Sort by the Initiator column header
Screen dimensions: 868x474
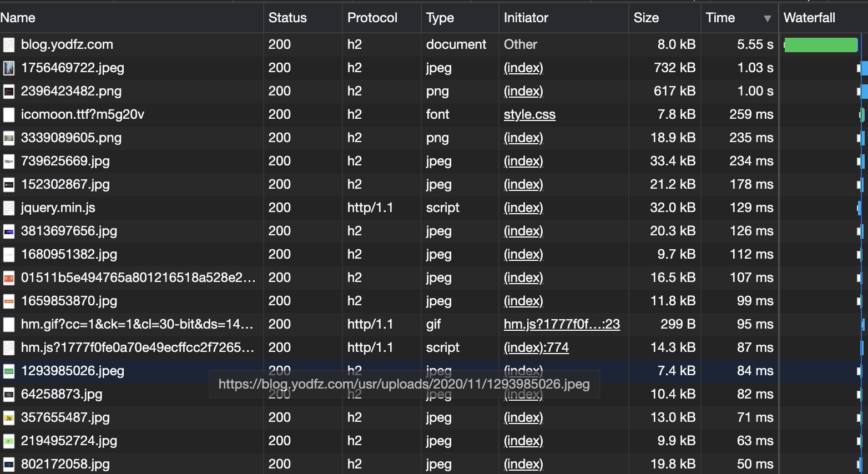coord(564,18)
